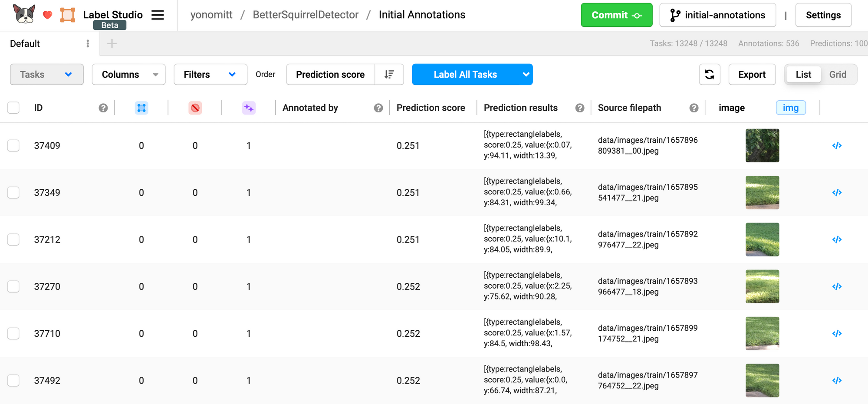Click the dog mascot logo
868x404 pixels.
click(x=24, y=14)
